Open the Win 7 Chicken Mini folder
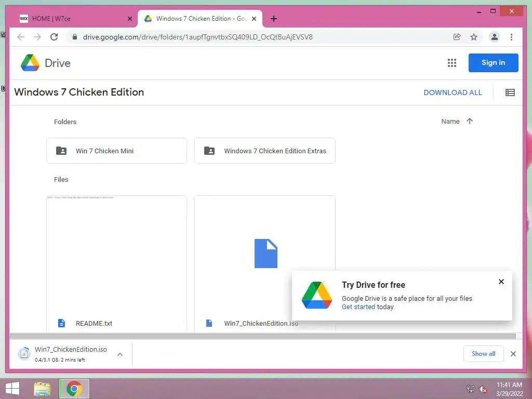Image resolution: width=532 pixels, height=399 pixels. coord(117,151)
